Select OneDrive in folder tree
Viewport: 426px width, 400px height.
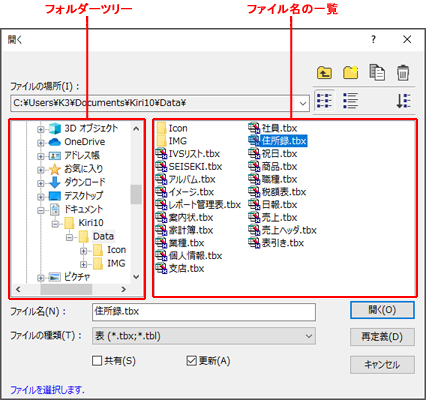(85, 142)
